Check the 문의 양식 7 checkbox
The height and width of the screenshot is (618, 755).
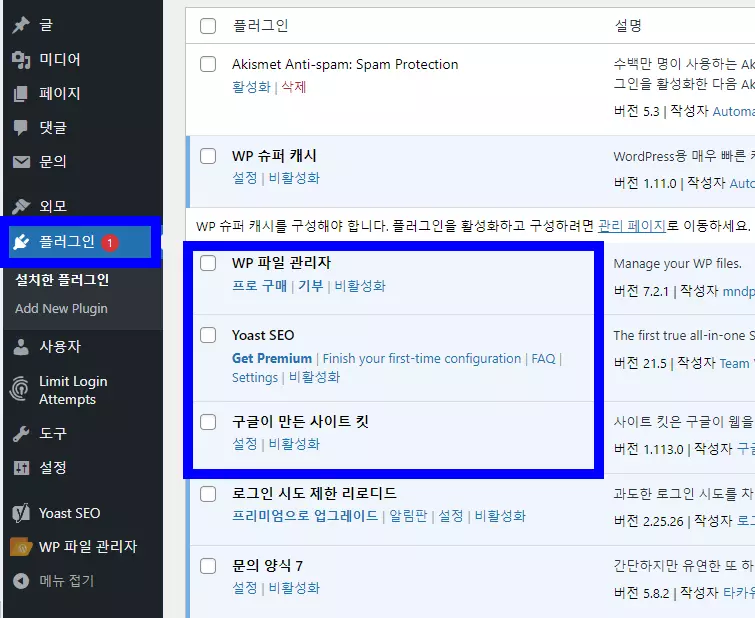click(208, 566)
